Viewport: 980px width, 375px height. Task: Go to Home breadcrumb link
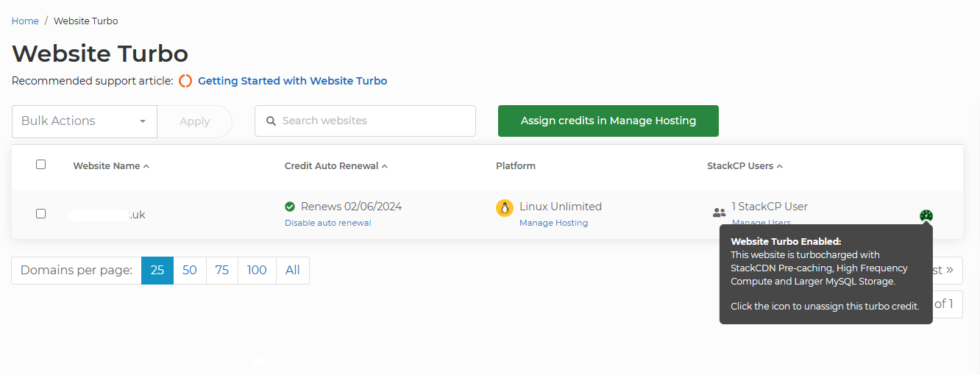point(25,21)
